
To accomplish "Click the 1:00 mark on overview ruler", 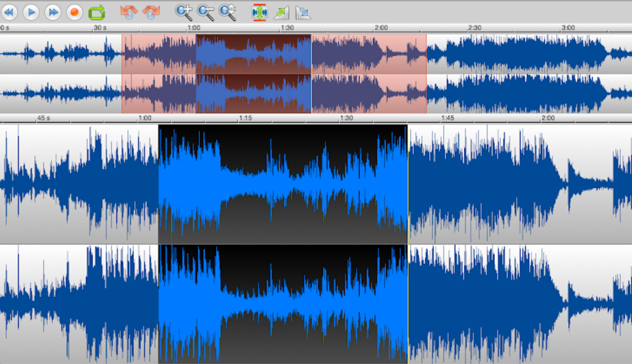I will [x=194, y=28].
